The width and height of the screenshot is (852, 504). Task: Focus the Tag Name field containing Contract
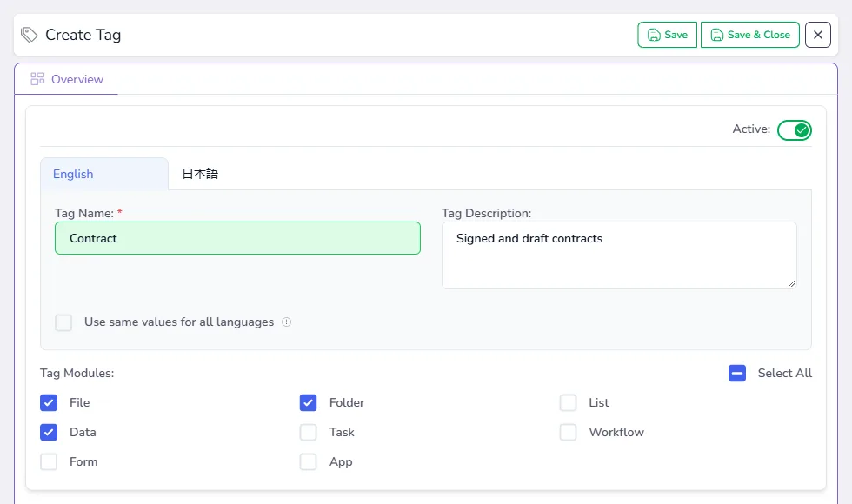click(x=237, y=238)
